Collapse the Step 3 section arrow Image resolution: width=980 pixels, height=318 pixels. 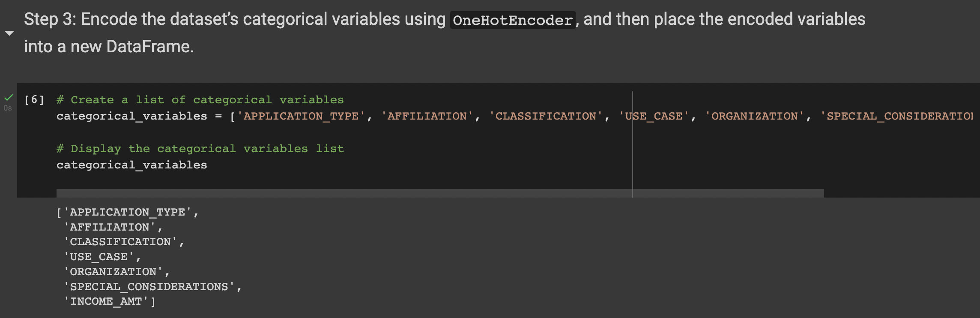pyautogui.click(x=9, y=33)
